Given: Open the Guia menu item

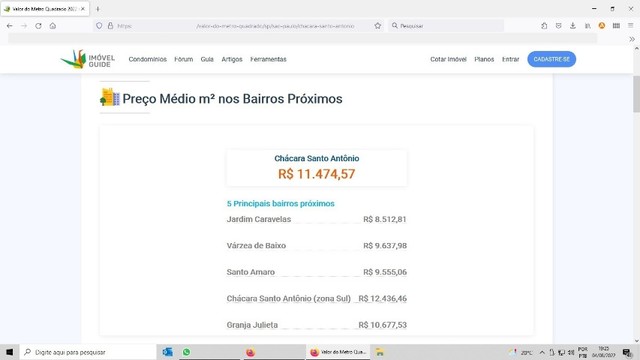Looking at the screenshot, I should 207,59.
